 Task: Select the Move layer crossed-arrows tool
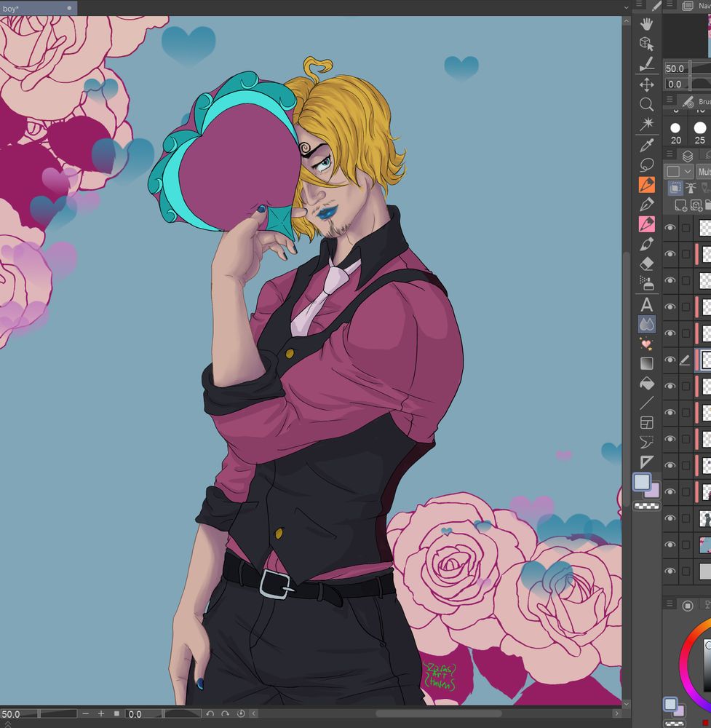[646, 84]
